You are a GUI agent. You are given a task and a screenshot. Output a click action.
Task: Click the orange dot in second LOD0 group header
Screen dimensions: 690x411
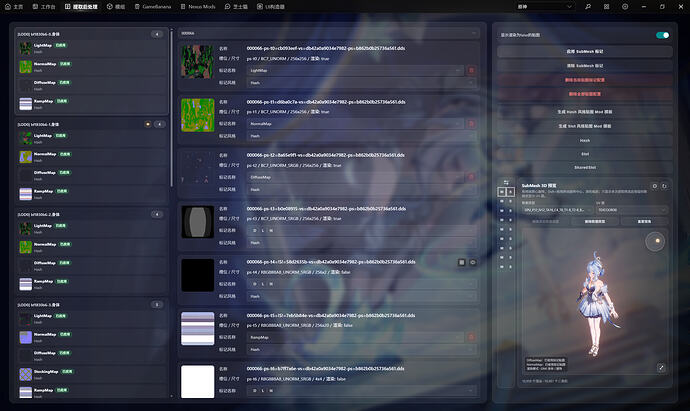(x=148, y=124)
